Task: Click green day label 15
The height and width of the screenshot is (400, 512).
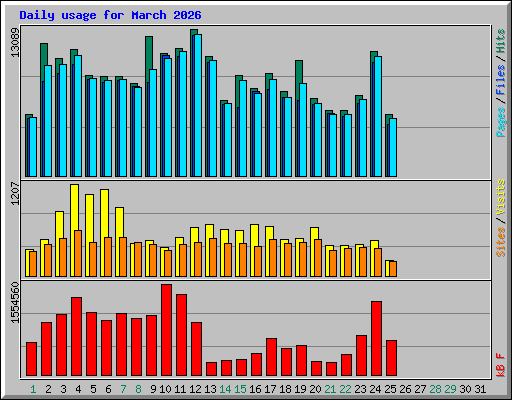Action: tap(240, 389)
